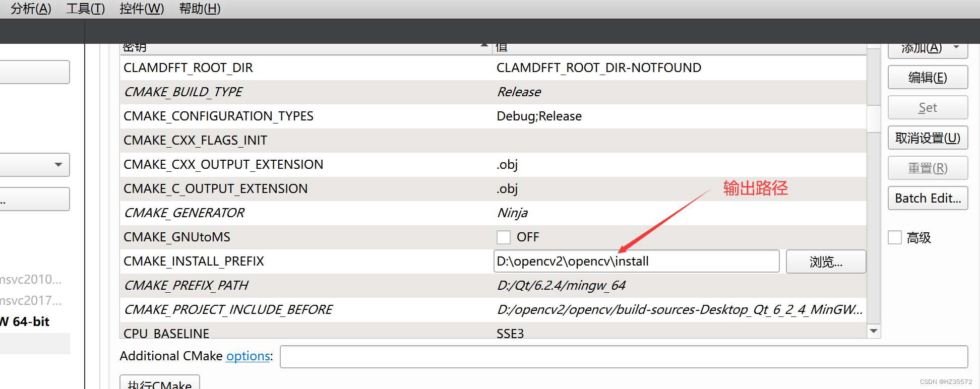Click the 取消设置(U) button
The height and width of the screenshot is (389, 980).
click(928, 138)
